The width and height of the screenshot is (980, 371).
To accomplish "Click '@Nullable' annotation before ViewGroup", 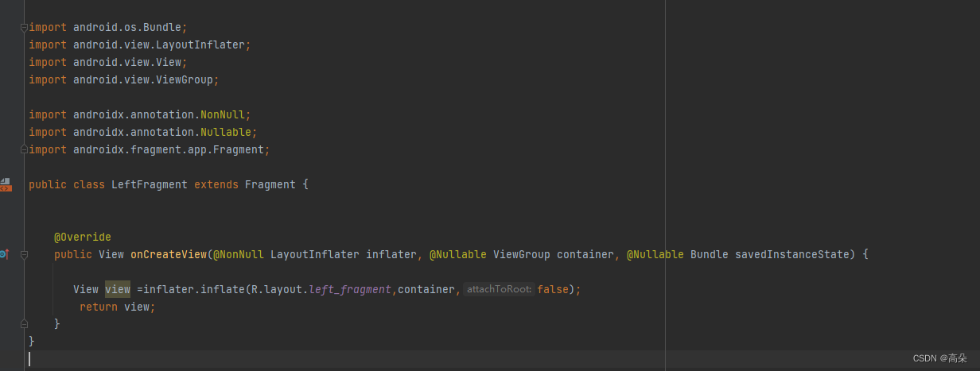I will [x=458, y=254].
